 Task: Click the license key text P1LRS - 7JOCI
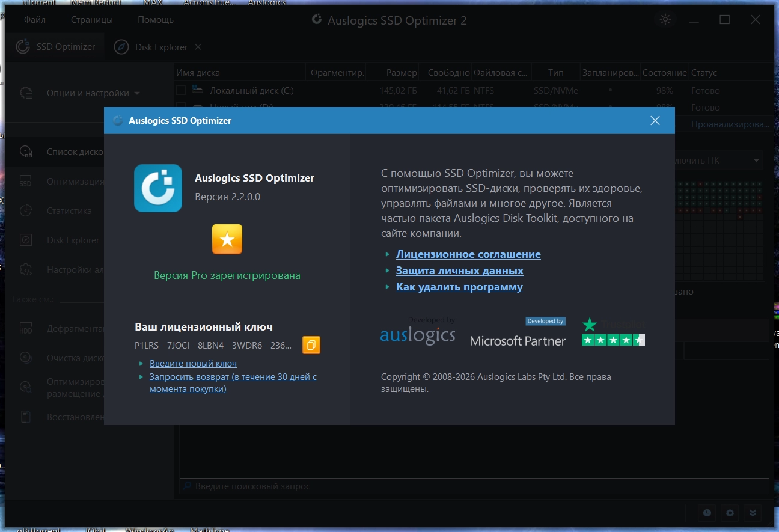[x=213, y=345]
